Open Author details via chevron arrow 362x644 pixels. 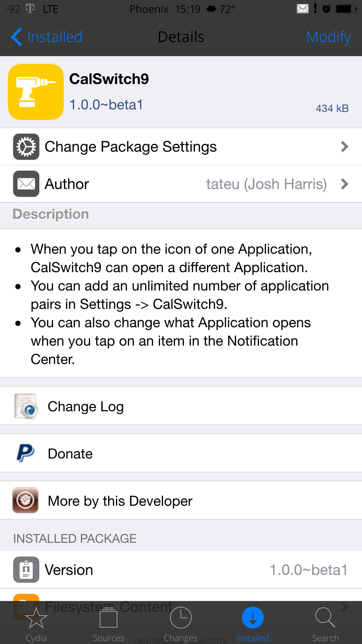coord(345,184)
